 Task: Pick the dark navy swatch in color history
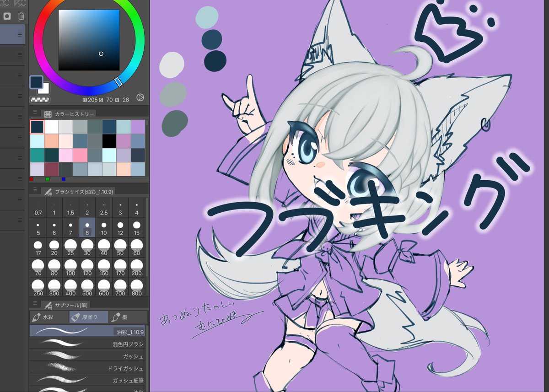(x=37, y=127)
